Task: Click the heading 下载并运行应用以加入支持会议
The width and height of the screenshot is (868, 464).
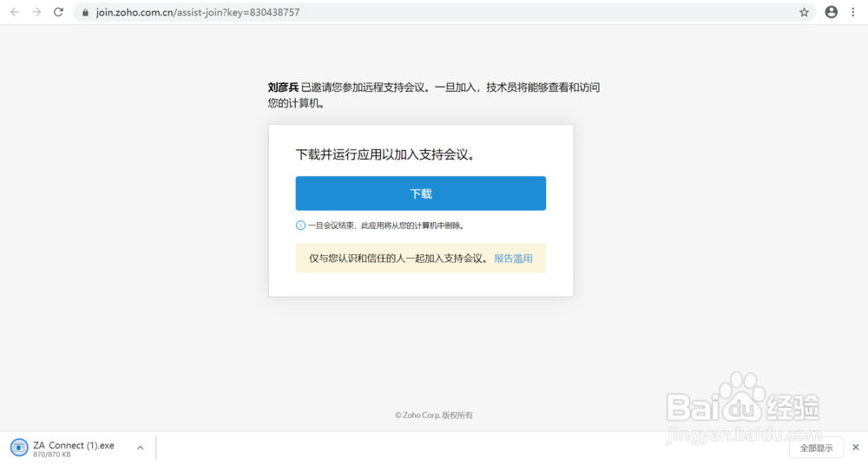Action: 386,155
